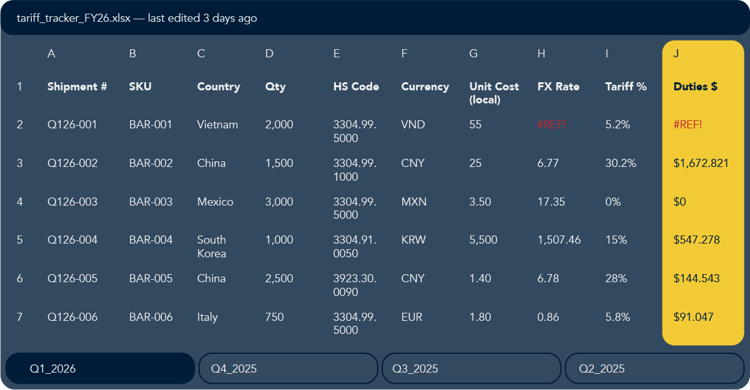Click the 'Tariff %' header cell
This screenshot has height=390, width=750.
[x=626, y=87]
